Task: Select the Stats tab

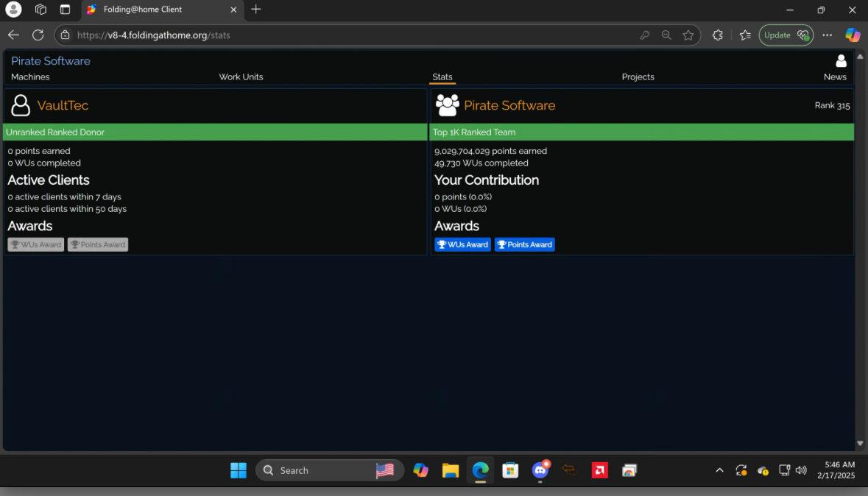Action: coord(442,77)
